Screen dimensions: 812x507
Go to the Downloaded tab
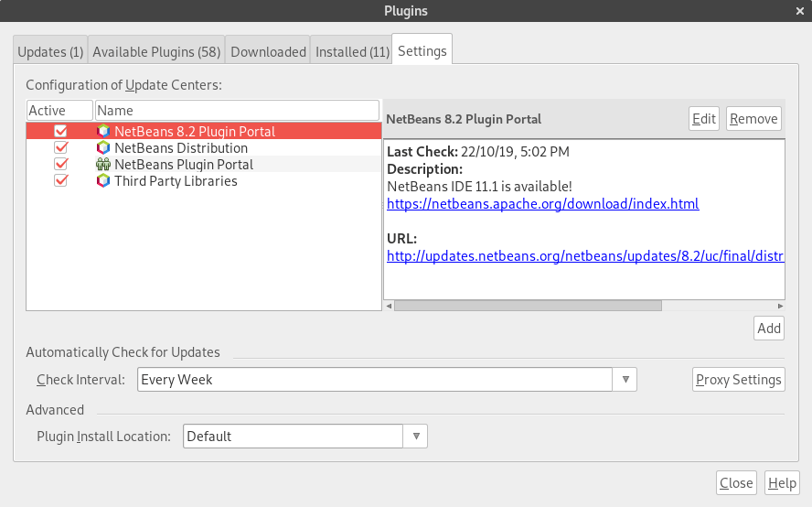coord(268,52)
